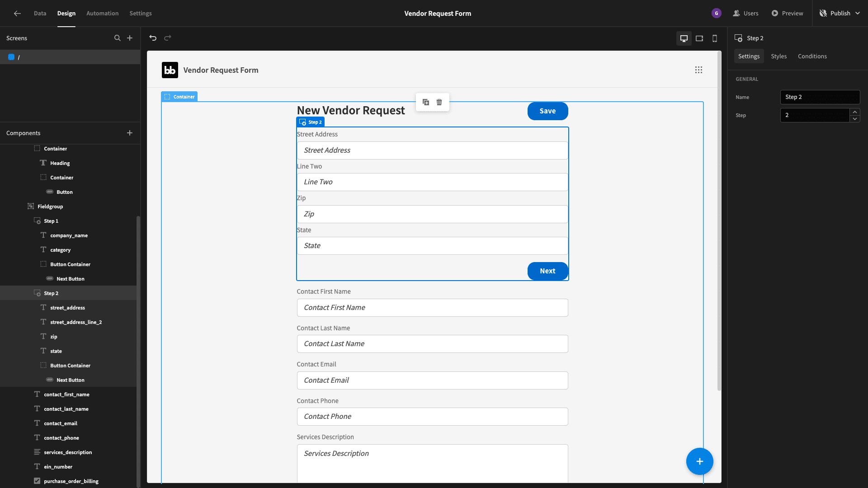868x488 pixels.
Task: Click the Save button
Action: click(x=547, y=111)
